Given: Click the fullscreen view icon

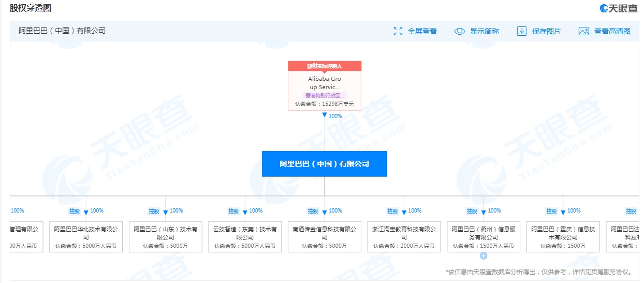Looking at the screenshot, I should click(398, 31).
